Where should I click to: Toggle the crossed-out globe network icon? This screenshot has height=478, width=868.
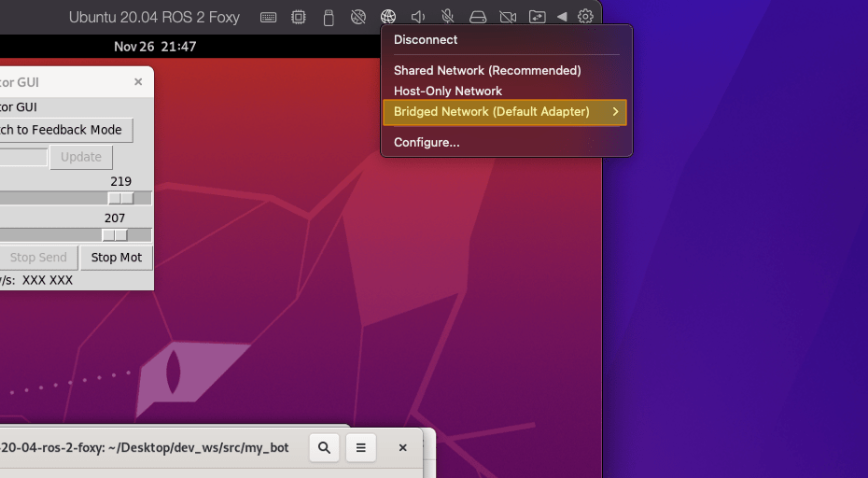click(357, 17)
